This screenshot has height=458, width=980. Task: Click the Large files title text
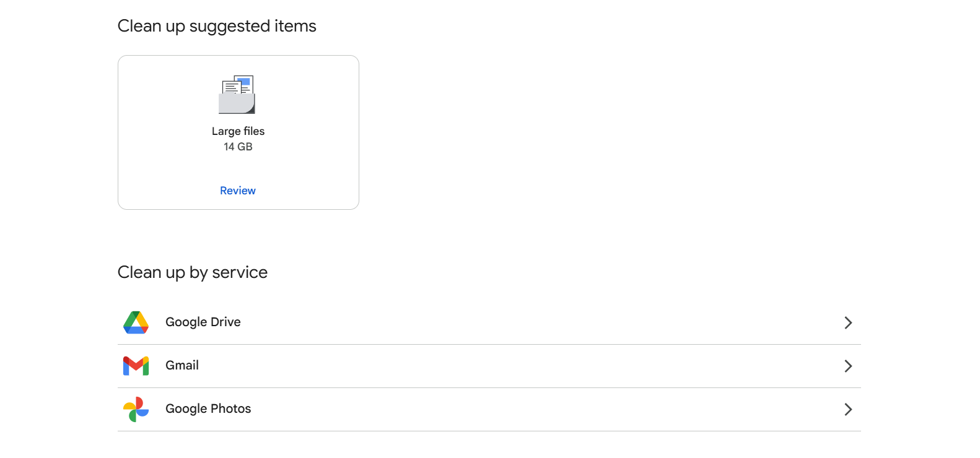(x=238, y=131)
